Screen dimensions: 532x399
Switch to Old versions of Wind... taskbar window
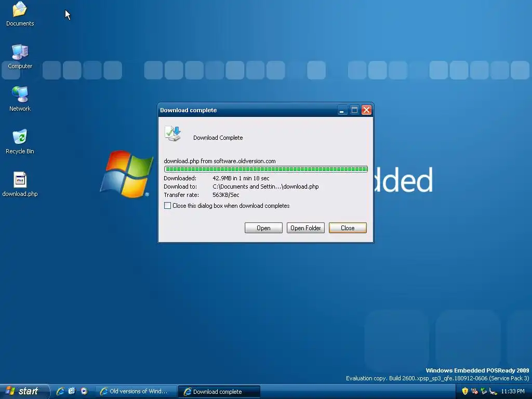[x=135, y=392]
